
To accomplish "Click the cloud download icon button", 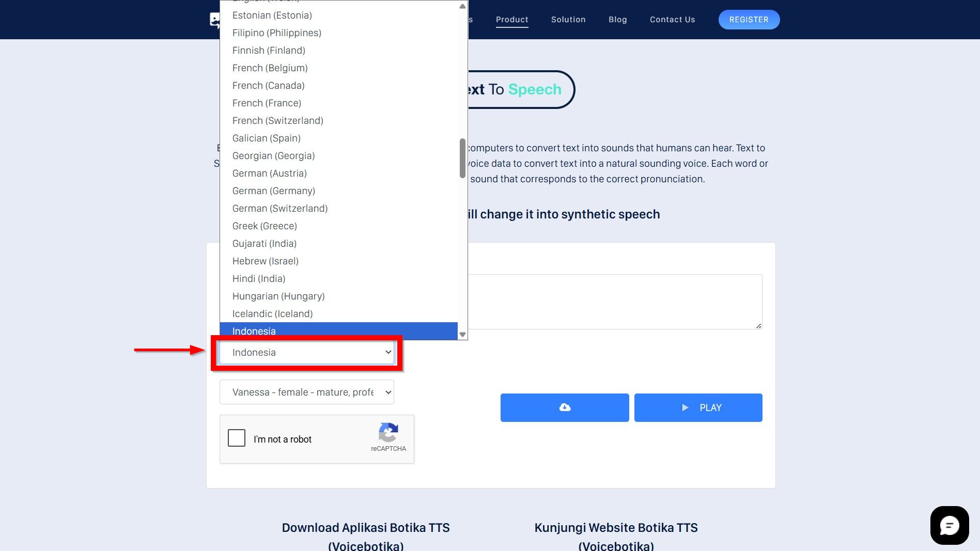I will [565, 407].
